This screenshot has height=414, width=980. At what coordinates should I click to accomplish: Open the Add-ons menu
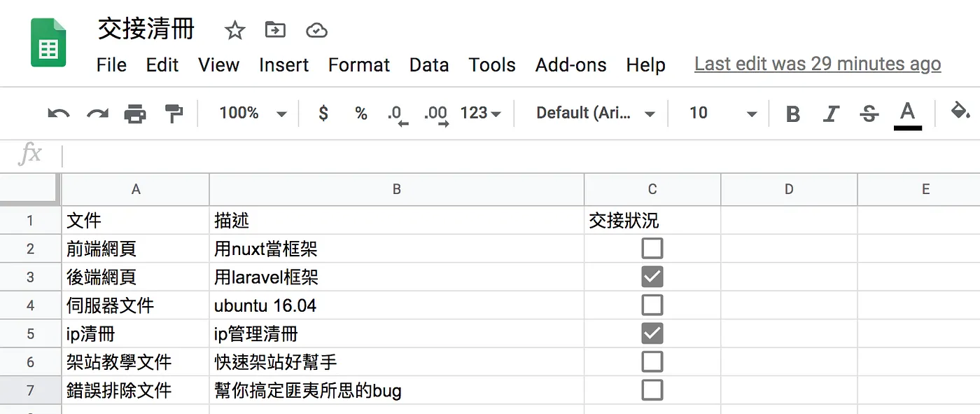pos(571,65)
